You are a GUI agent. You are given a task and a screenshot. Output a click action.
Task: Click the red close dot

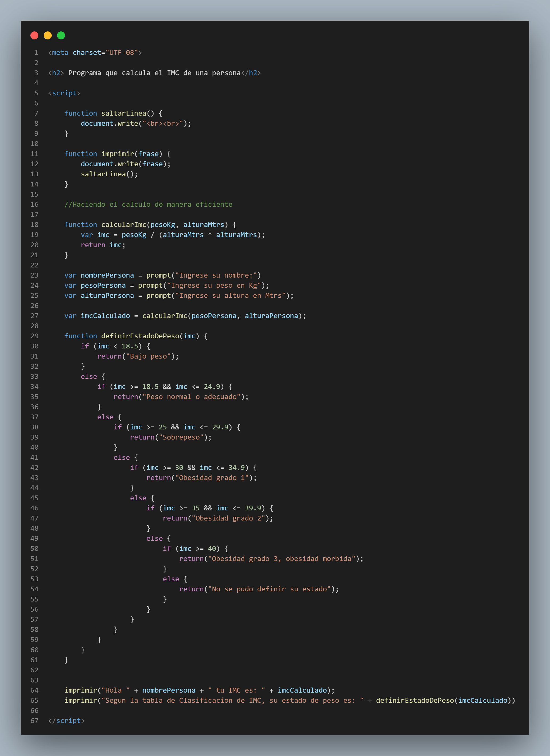(34, 35)
